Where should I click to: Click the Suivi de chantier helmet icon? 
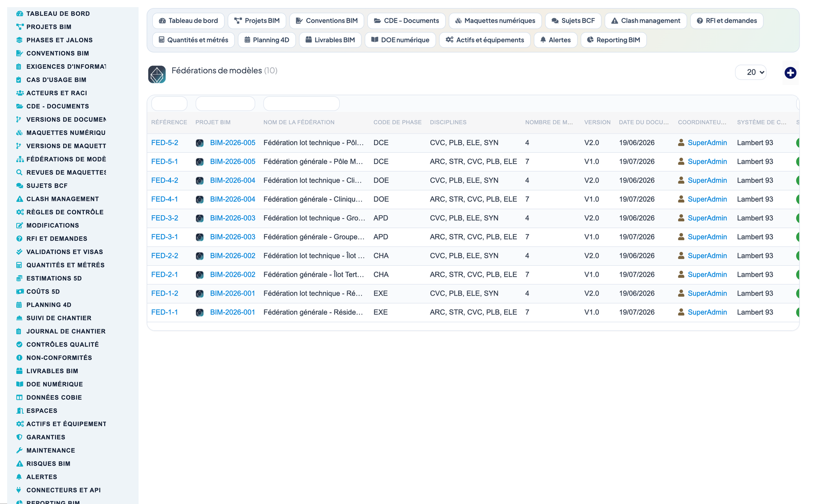(19, 318)
